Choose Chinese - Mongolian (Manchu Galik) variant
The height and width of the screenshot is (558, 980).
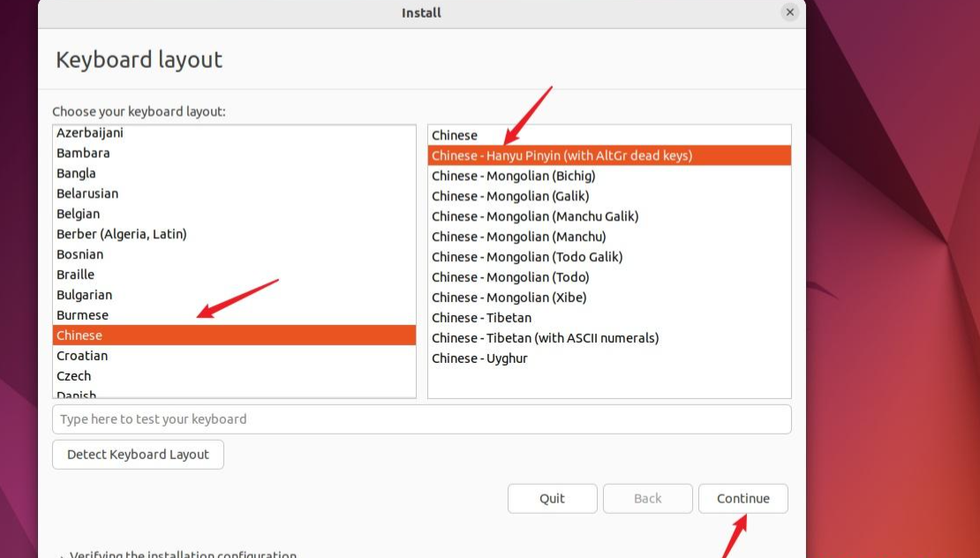pos(609,217)
